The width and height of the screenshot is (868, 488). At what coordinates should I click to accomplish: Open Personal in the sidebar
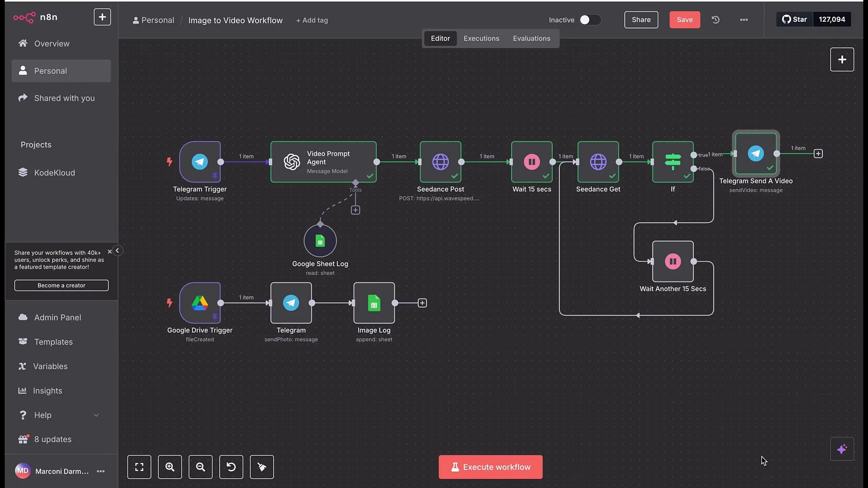(61, 71)
